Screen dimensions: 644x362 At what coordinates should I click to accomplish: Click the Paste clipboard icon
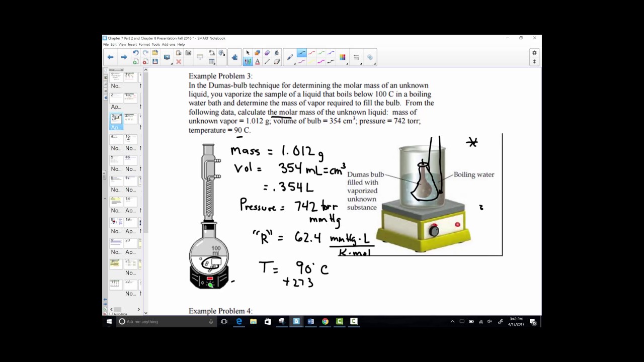pyautogui.click(x=179, y=52)
